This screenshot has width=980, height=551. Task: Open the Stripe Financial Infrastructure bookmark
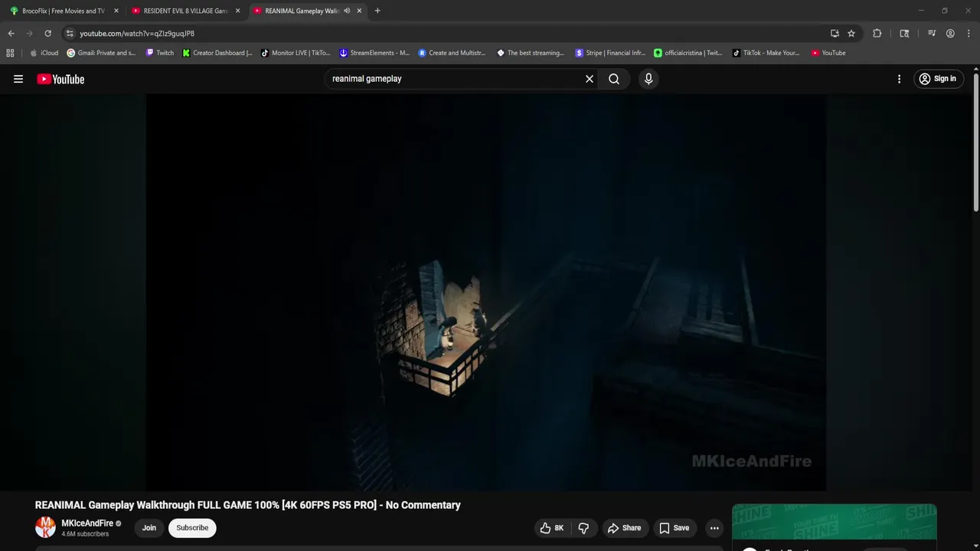[x=610, y=53]
